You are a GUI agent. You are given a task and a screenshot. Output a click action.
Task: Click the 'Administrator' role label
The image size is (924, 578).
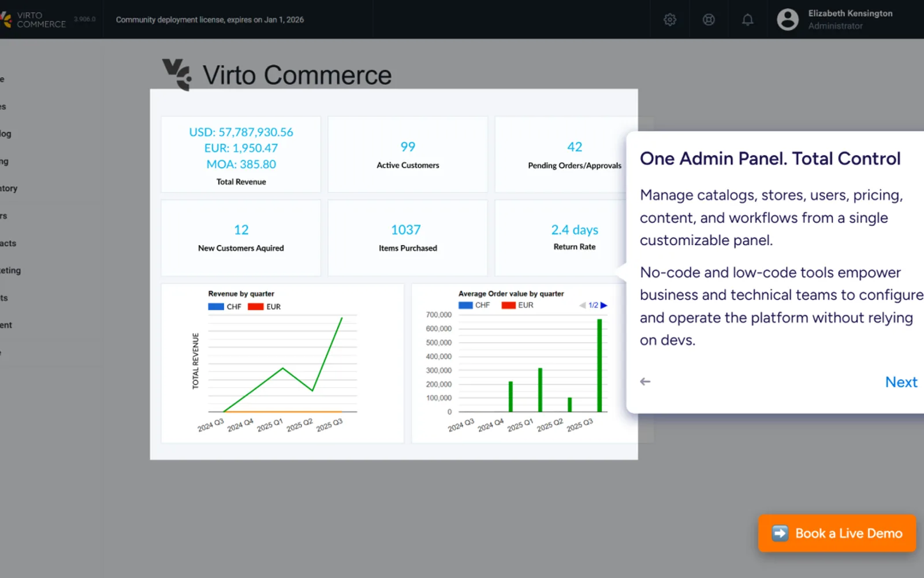(835, 26)
